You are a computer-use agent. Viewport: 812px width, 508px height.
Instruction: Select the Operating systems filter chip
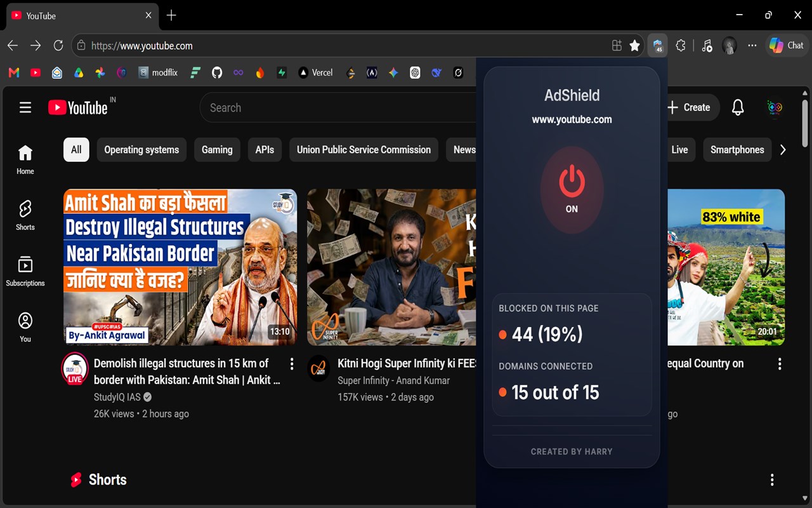pos(141,150)
